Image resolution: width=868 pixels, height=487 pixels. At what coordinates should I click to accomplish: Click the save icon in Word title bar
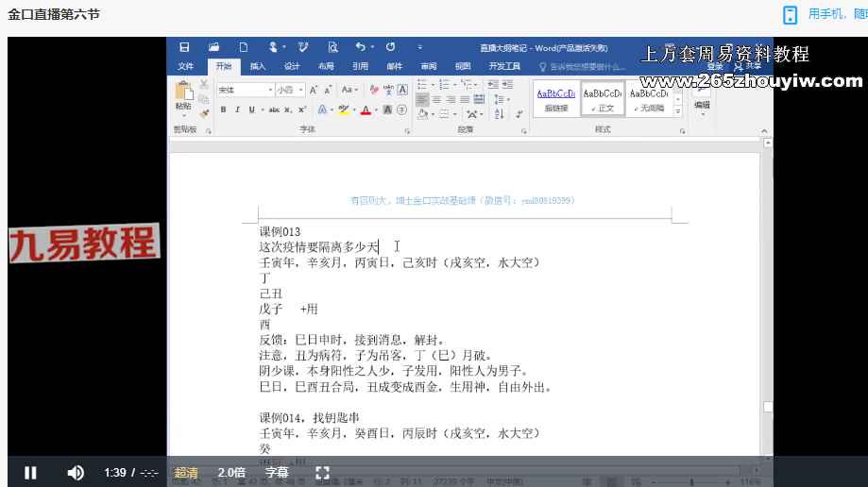pos(184,47)
